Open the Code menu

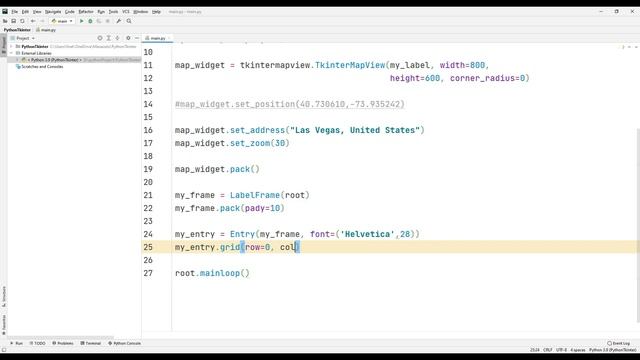click(70, 12)
